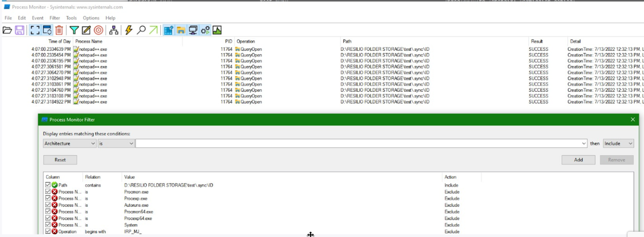Select the target crosshair icon
This screenshot has width=644, height=237.
point(98,30)
